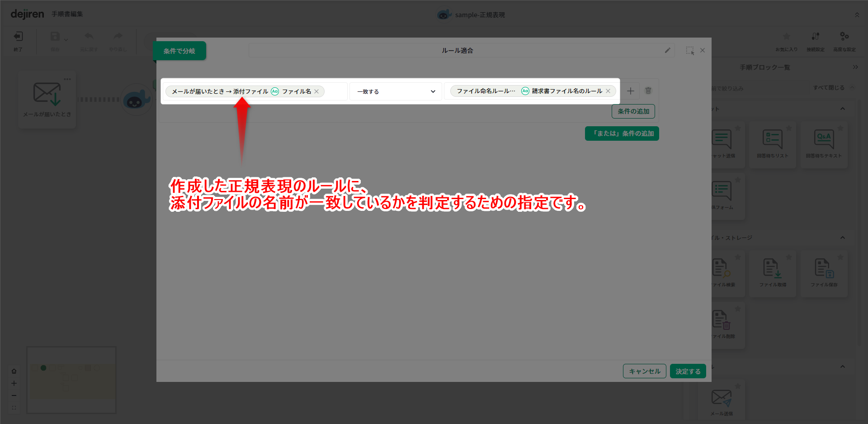
Task: Select the ファイル検索 block icon
Action: (722, 268)
